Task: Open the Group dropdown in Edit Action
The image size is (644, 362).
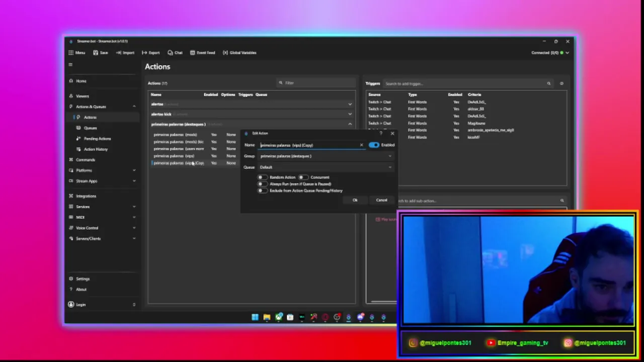Action: pyautogui.click(x=326, y=156)
